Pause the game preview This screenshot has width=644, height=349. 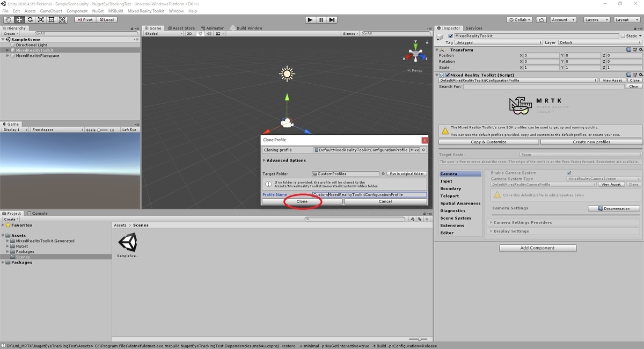[321, 19]
